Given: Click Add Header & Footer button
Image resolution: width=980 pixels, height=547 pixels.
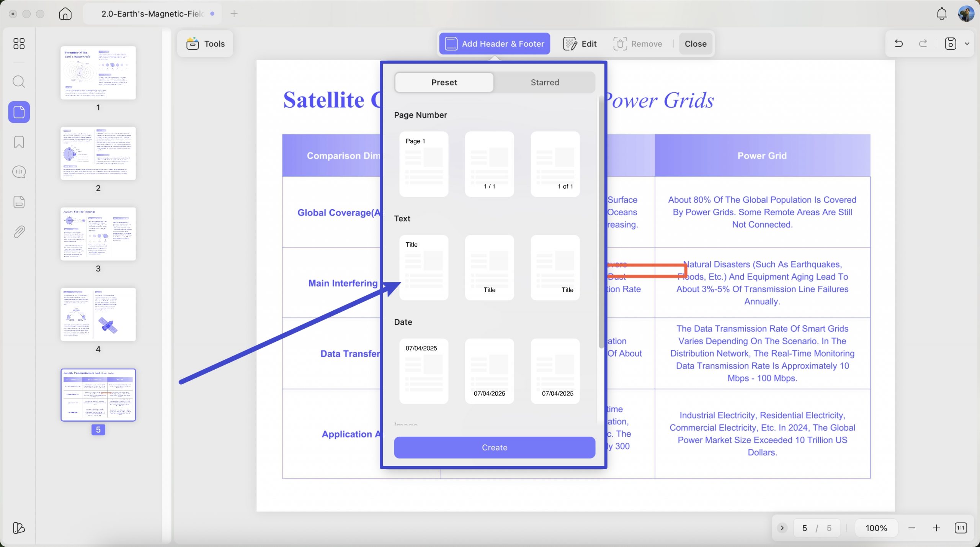Looking at the screenshot, I should point(494,44).
